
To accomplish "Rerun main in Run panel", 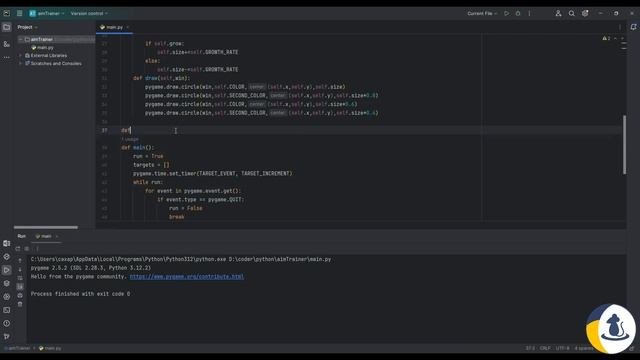I will click(18, 249).
